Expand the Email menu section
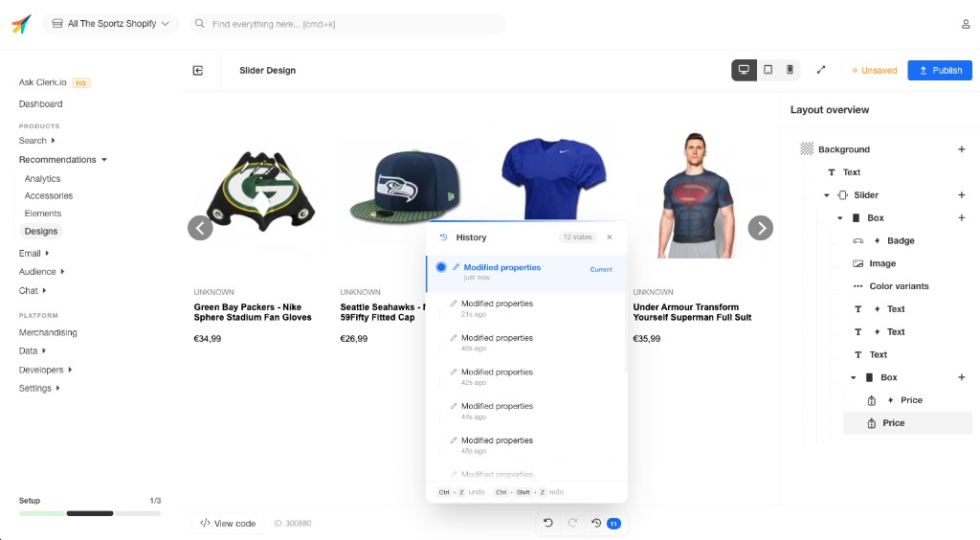The image size is (980, 540). pyautogui.click(x=33, y=253)
